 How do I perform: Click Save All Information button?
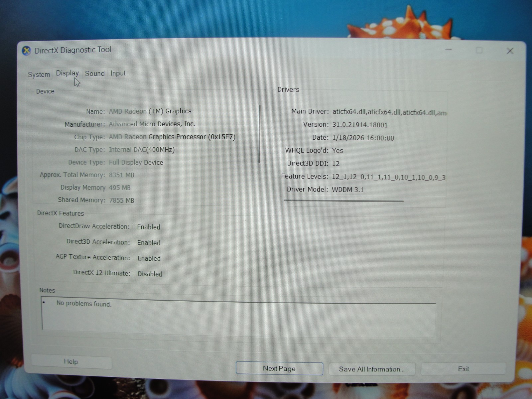[x=372, y=369]
